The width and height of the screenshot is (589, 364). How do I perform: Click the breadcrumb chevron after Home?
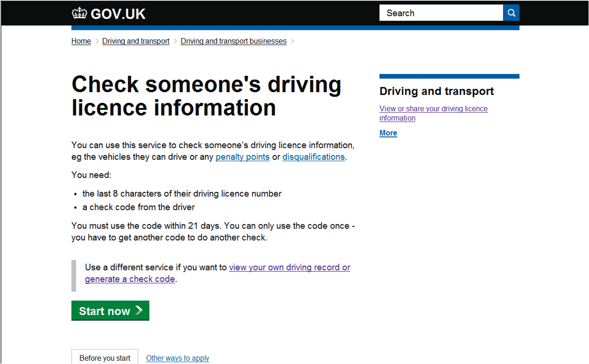[x=97, y=41]
